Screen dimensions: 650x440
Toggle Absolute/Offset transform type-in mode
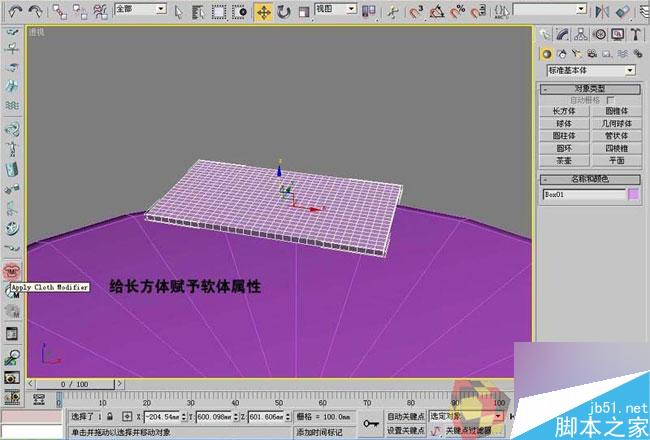coord(127,416)
